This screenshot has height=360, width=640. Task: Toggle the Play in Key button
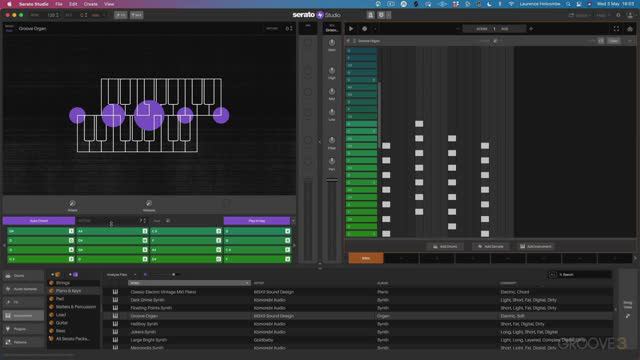coord(257,221)
